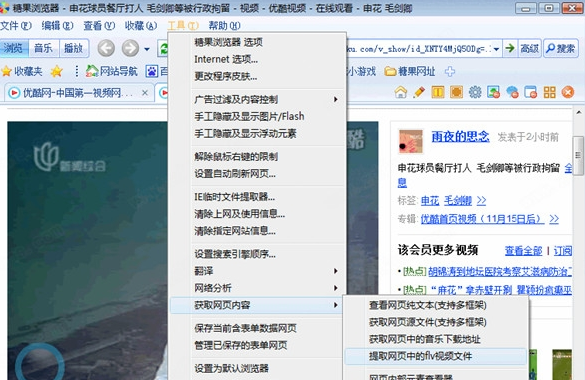The width and height of the screenshot is (585, 380).
Task: Open the navigation history dropdown arrow
Action: click(147, 49)
